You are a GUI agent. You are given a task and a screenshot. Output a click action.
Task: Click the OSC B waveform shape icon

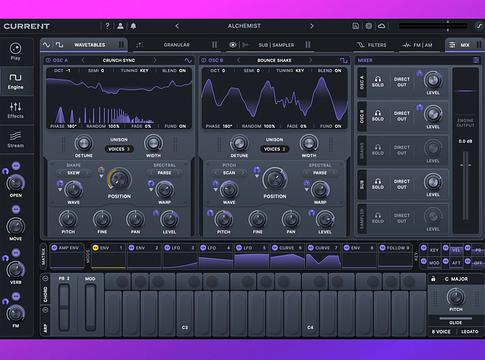coord(344,60)
